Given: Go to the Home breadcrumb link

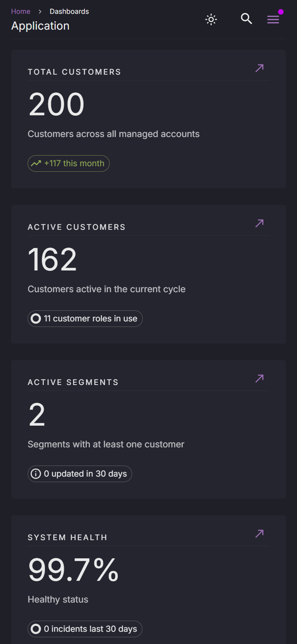Looking at the screenshot, I should click(21, 11).
